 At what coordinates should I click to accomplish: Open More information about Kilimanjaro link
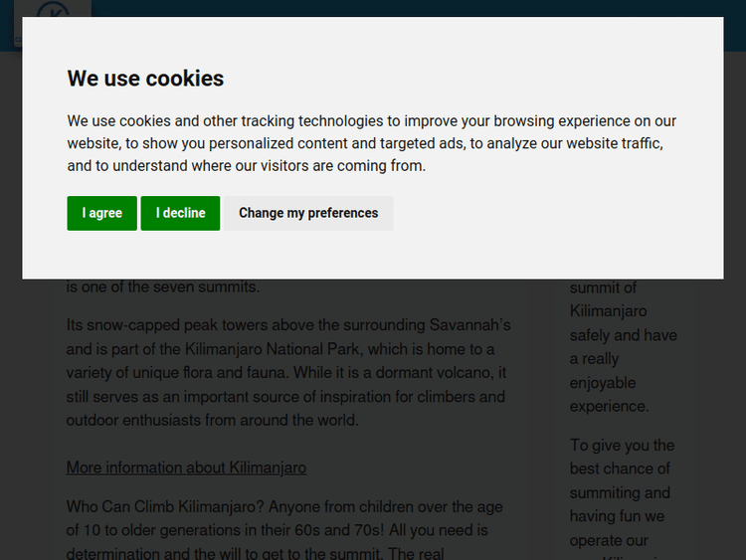point(186,467)
